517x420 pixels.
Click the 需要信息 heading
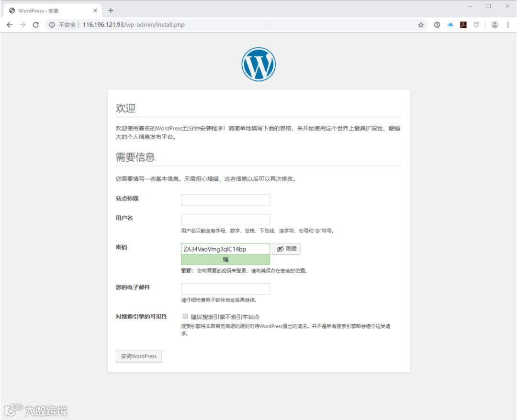pyautogui.click(x=135, y=157)
